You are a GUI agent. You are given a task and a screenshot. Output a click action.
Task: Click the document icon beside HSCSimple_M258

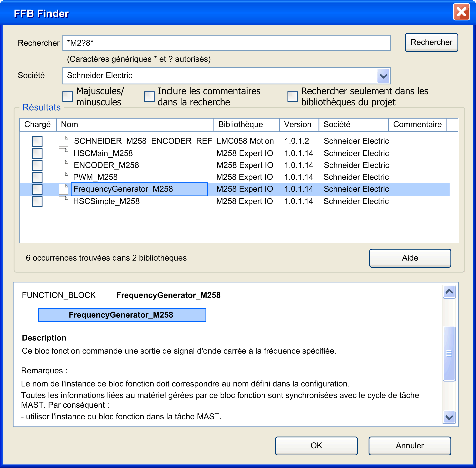pyautogui.click(x=63, y=201)
